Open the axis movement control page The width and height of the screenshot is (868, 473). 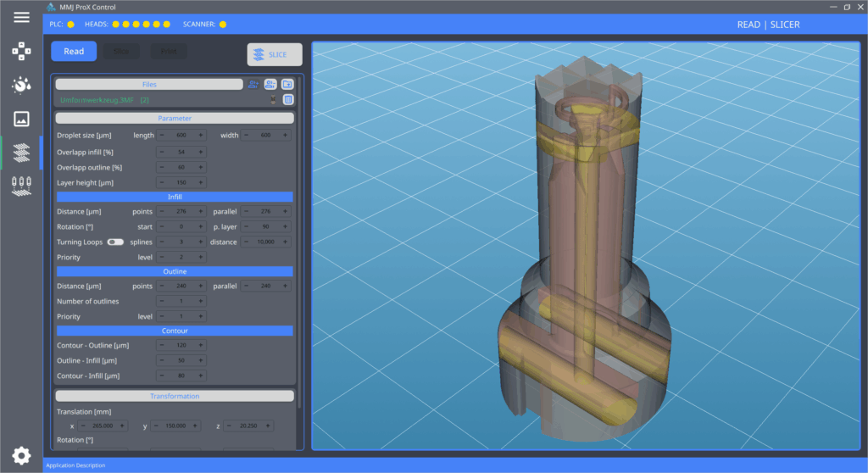pyautogui.click(x=21, y=51)
